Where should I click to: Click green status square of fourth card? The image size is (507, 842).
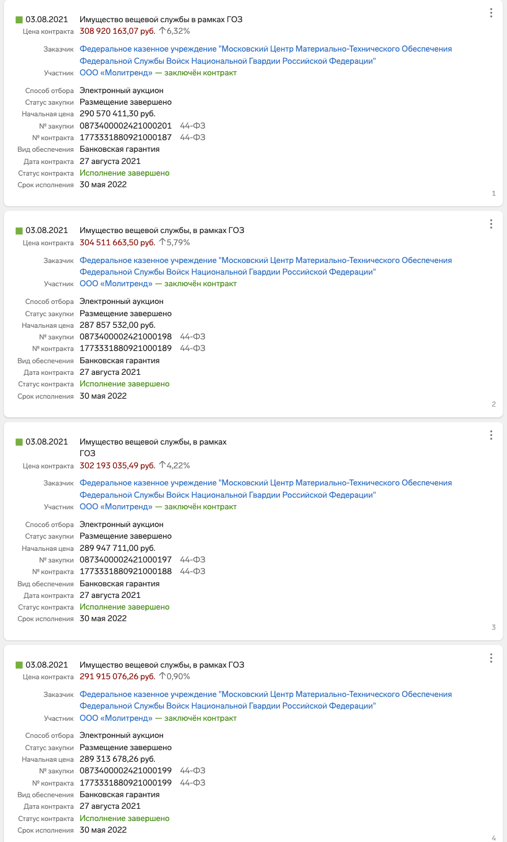pyautogui.click(x=19, y=665)
